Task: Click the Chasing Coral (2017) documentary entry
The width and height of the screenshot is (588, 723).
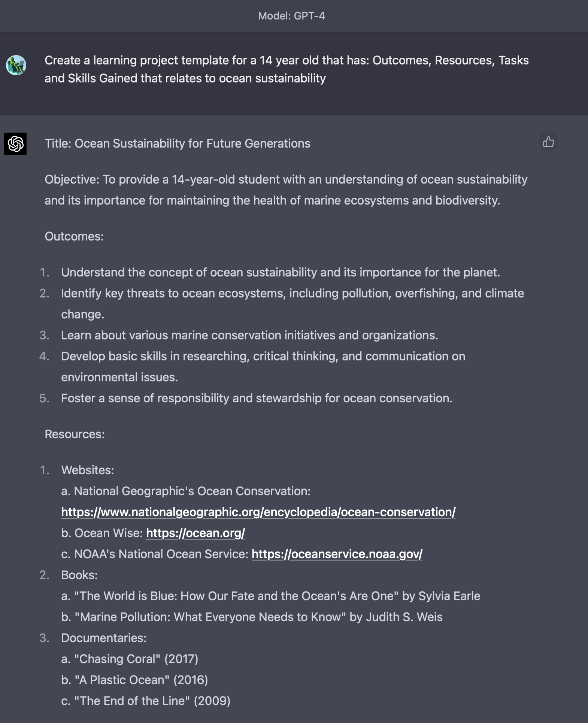Action: pos(130,659)
